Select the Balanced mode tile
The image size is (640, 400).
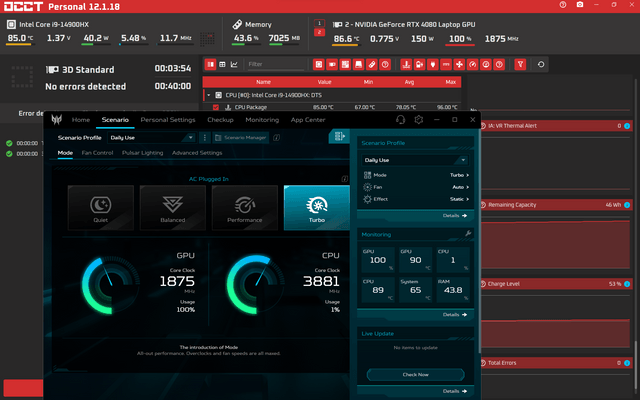pos(173,208)
